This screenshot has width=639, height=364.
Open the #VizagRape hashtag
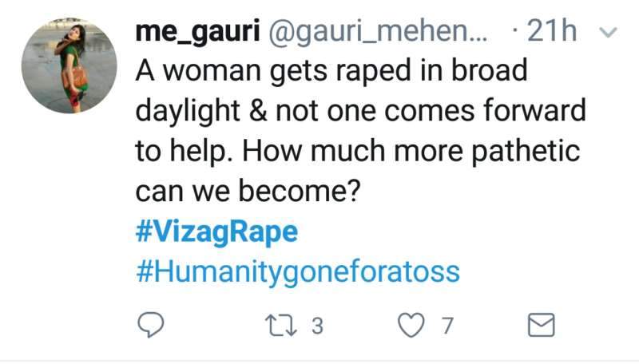pos(217,231)
